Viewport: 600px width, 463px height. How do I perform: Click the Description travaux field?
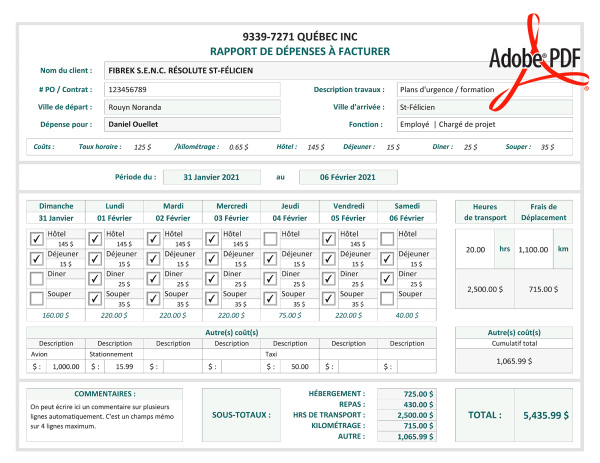484,89
